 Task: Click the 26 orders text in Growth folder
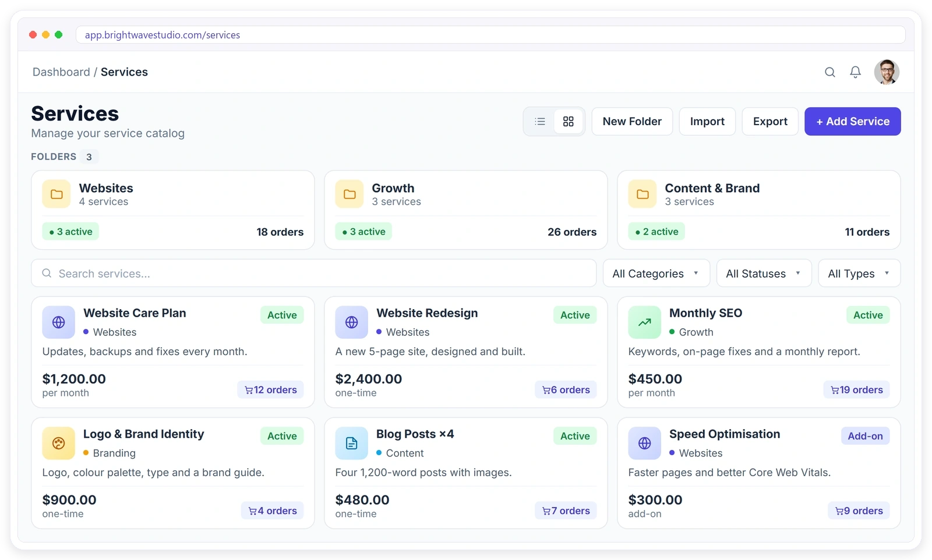572,232
